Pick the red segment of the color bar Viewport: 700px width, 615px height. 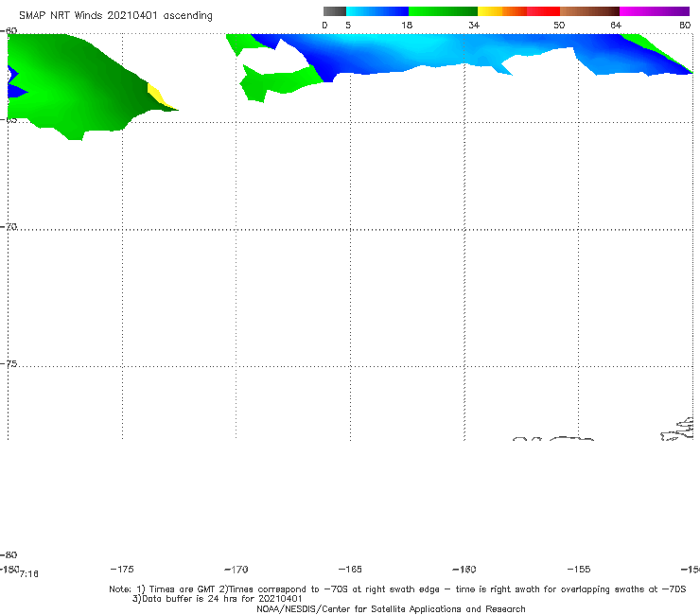(x=543, y=11)
